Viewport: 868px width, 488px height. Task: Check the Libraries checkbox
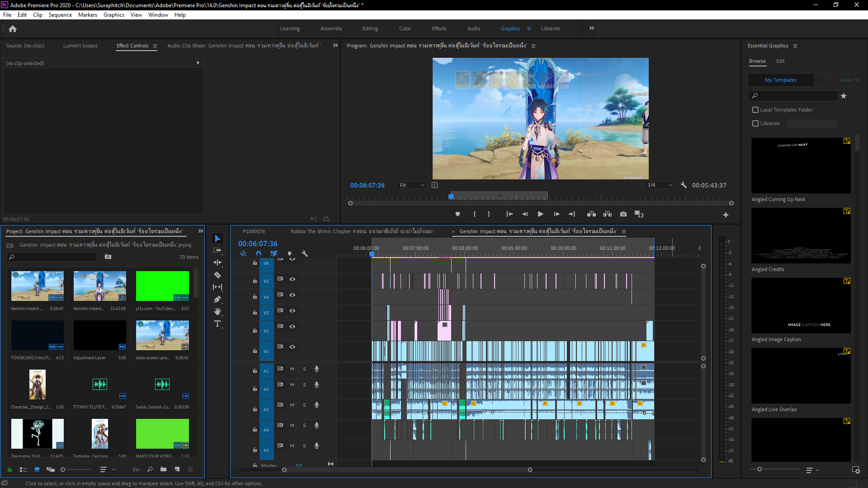(x=755, y=123)
